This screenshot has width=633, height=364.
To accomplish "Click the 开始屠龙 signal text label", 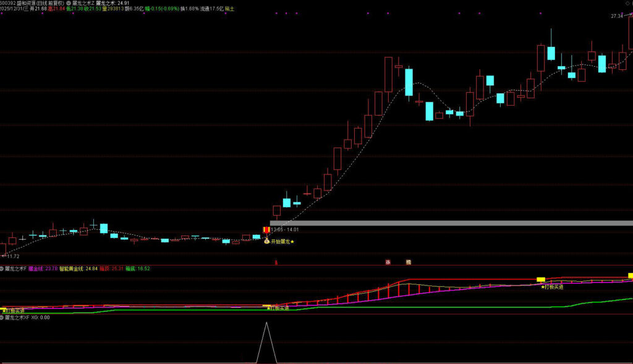I will [x=283, y=242].
